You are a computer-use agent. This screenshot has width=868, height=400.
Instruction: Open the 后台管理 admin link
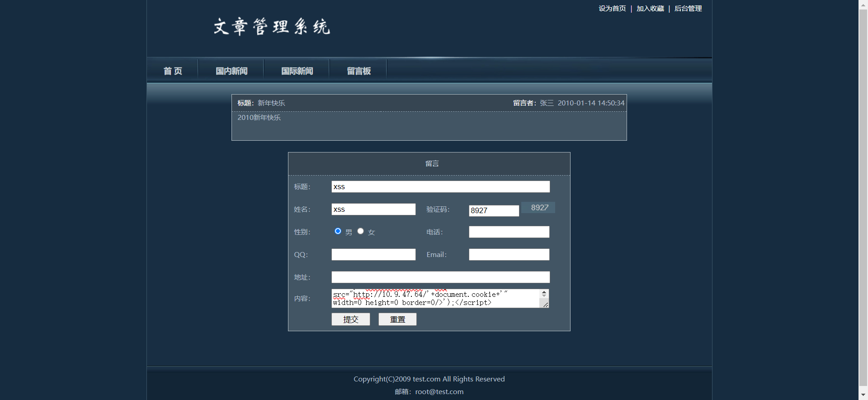[688, 9]
